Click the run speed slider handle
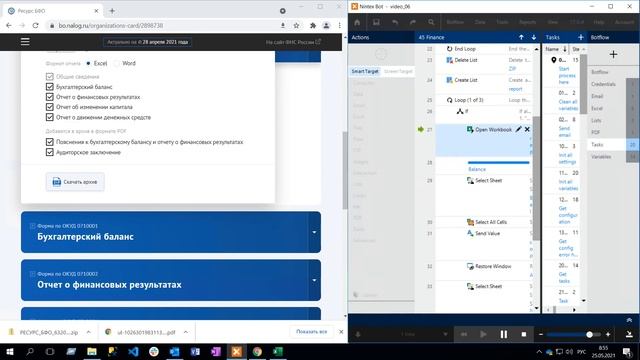This screenshot has width=640, height=360. tap(589, 334)
